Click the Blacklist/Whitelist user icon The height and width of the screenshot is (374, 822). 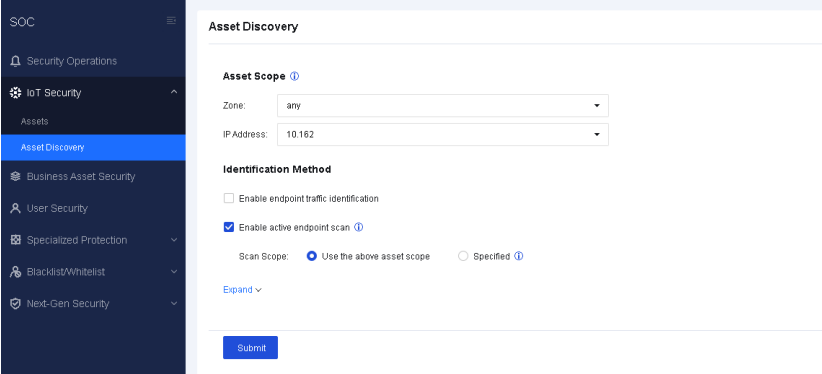tap(16, 272)
